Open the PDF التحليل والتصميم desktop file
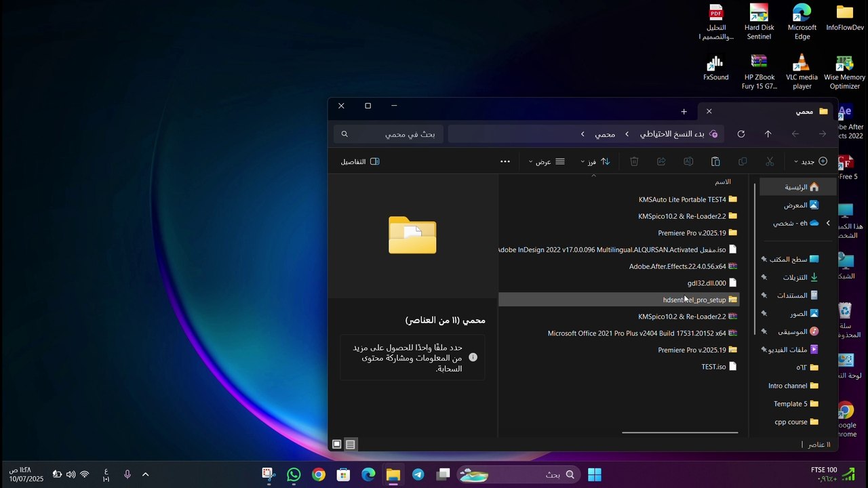868x488 pixels. (715, 22)
